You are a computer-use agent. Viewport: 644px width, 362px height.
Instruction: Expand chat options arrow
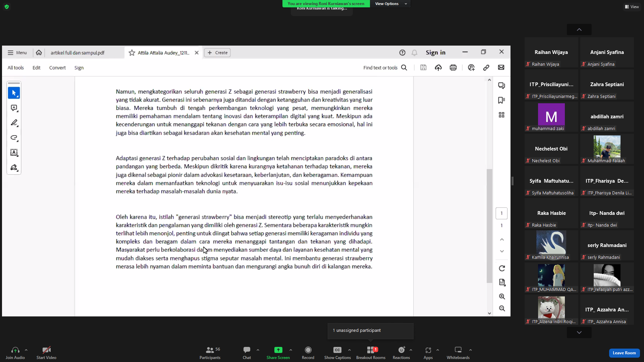coord(258,350)
